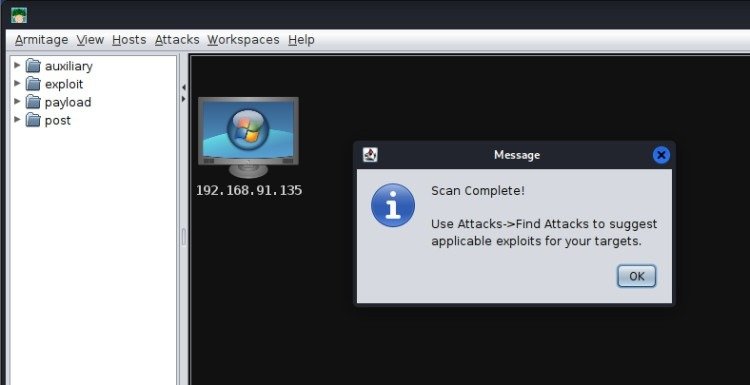Click the Message dialog title icon
Viewport: 750px width, 385px height.
click(370, 155)
